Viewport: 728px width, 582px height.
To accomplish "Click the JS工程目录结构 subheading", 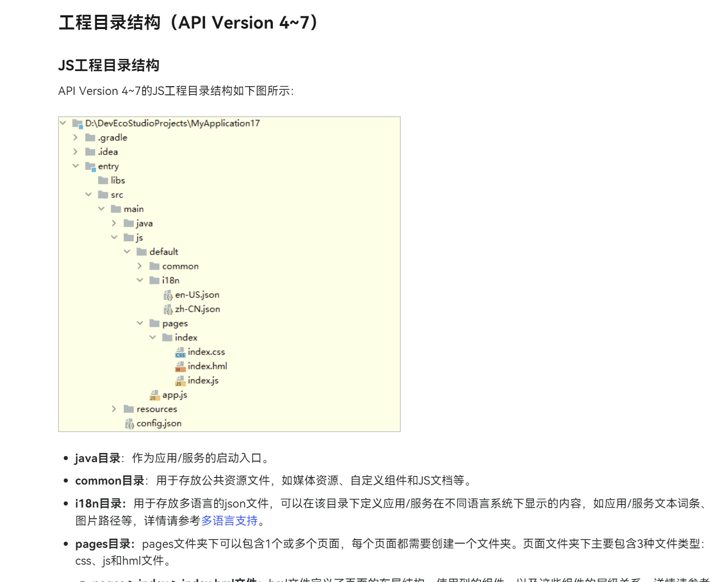I will click(109, 65).
